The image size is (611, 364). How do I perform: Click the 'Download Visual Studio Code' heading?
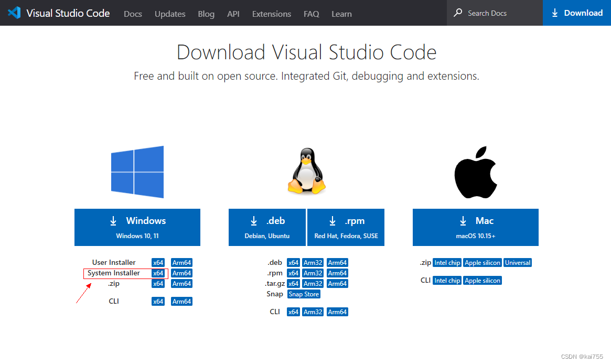pyautogui.click(x=307, y=52)
